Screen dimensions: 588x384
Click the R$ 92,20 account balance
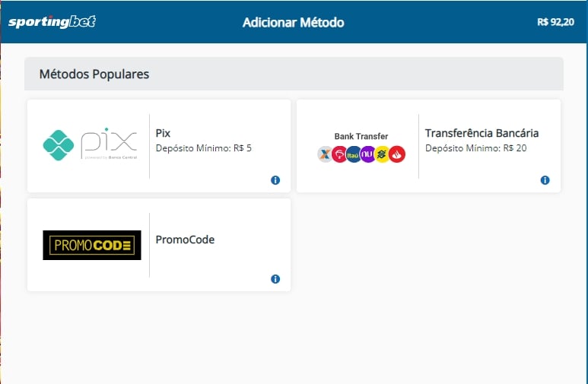click(x=555, y=22)
